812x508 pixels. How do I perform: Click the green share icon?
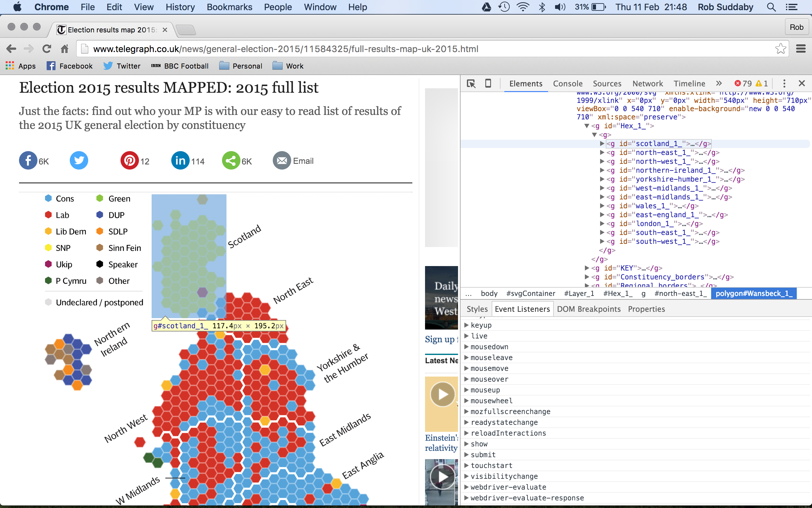point(231,161)
